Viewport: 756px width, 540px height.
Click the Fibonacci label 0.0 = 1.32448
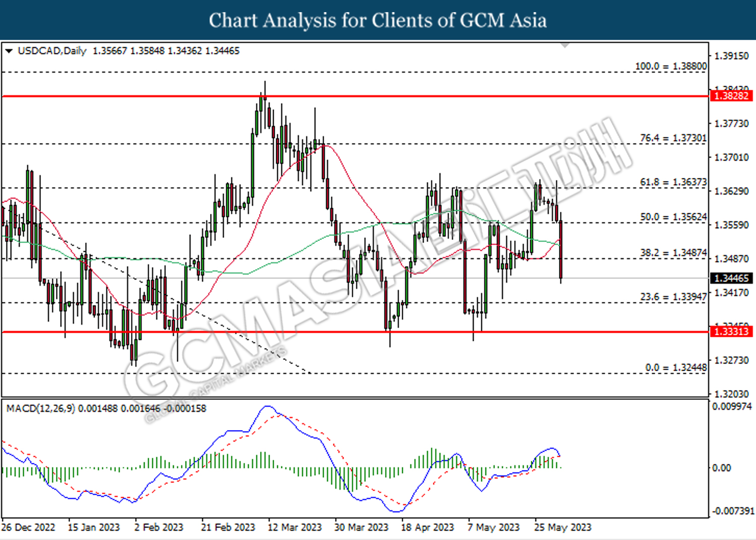(x=676, y=368)
